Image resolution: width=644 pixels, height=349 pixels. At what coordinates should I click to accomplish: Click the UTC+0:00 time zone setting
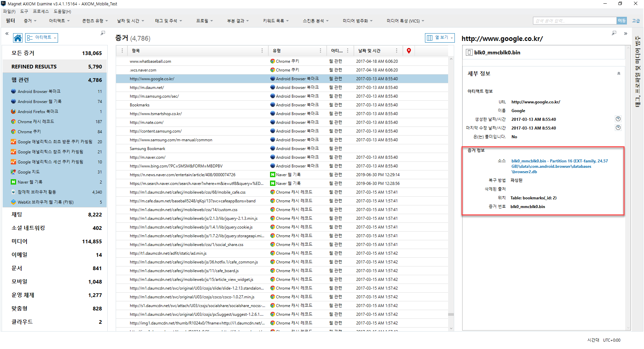[x=611, y=340]
